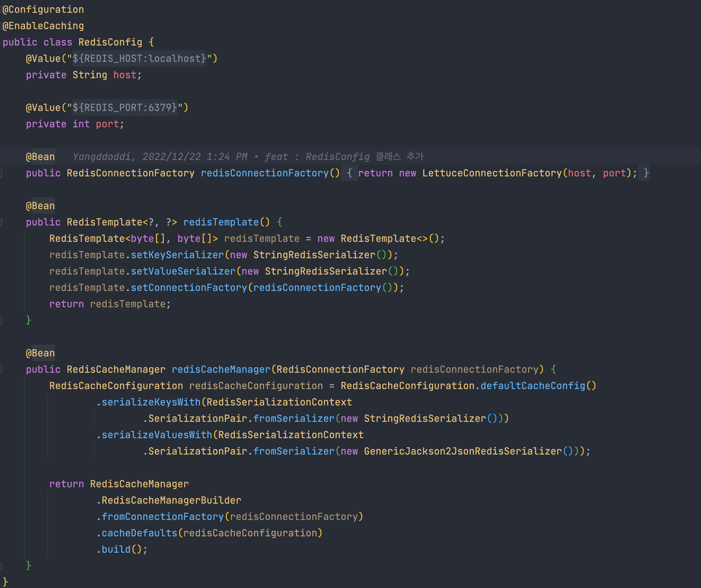Click the RedisConfig class name
Viewport: 701px width, 588px height.
(110, 42)
